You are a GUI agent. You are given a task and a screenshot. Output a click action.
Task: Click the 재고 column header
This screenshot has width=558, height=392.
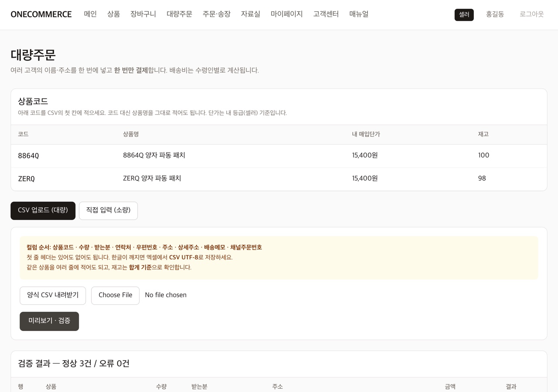point(483,134)
